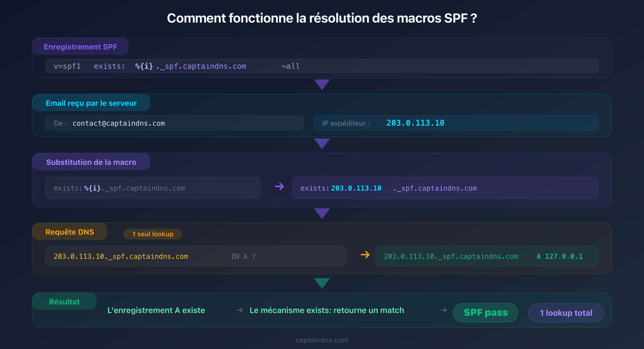Viewport: 644px width, 349px height.
Task: Open the captaindns.com footer link
Action: [322, 340]
